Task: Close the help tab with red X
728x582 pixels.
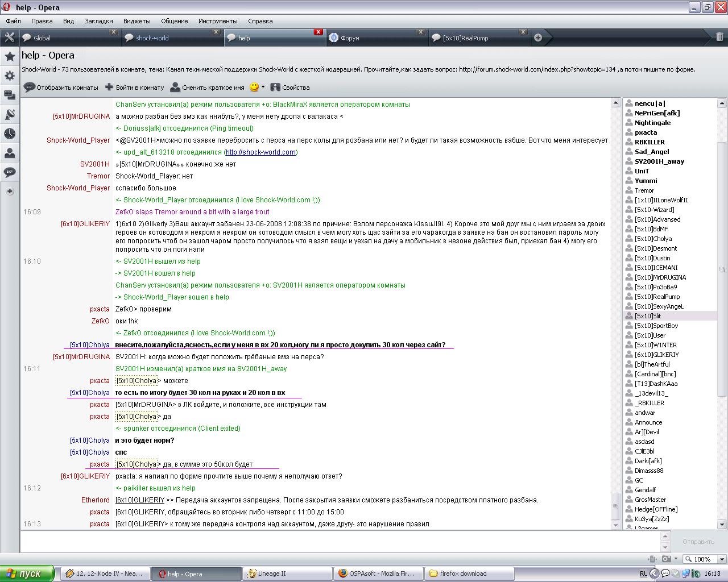Action: click(318, 32)
